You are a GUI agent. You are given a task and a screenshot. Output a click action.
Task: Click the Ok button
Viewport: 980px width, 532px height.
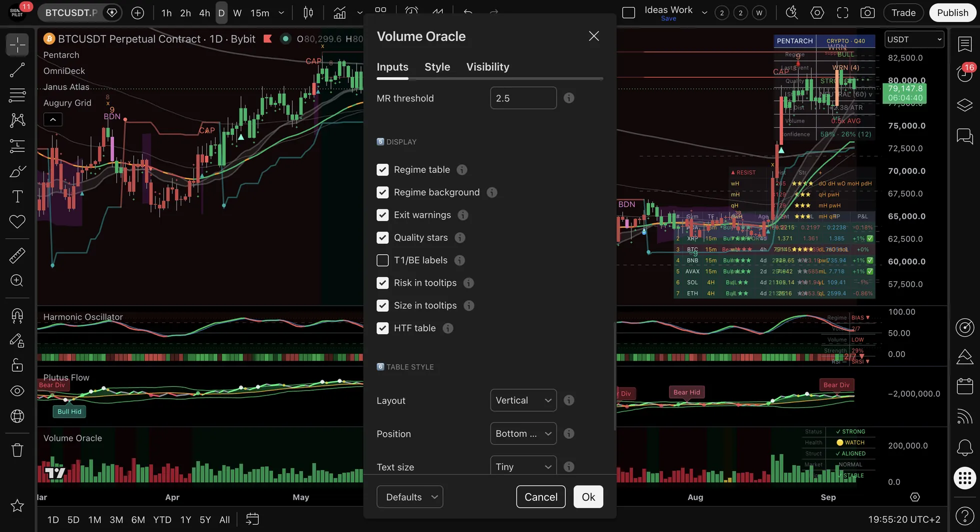tap(588, 497)
